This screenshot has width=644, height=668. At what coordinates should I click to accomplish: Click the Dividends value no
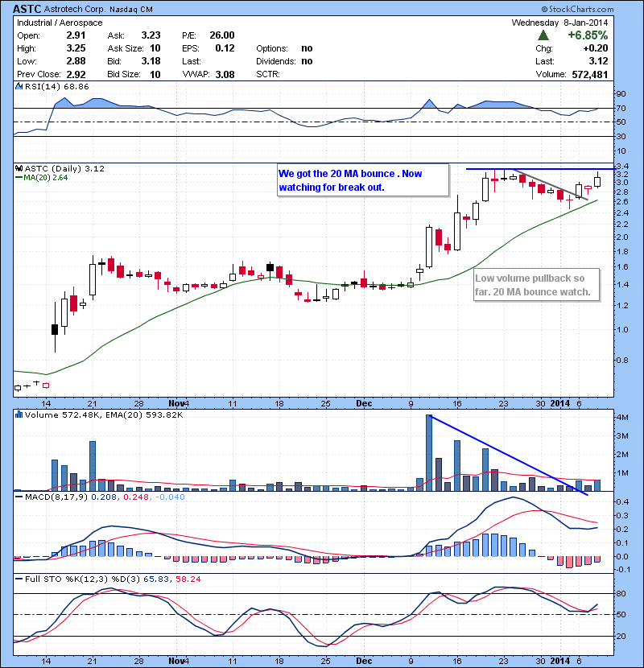point(307,61)
